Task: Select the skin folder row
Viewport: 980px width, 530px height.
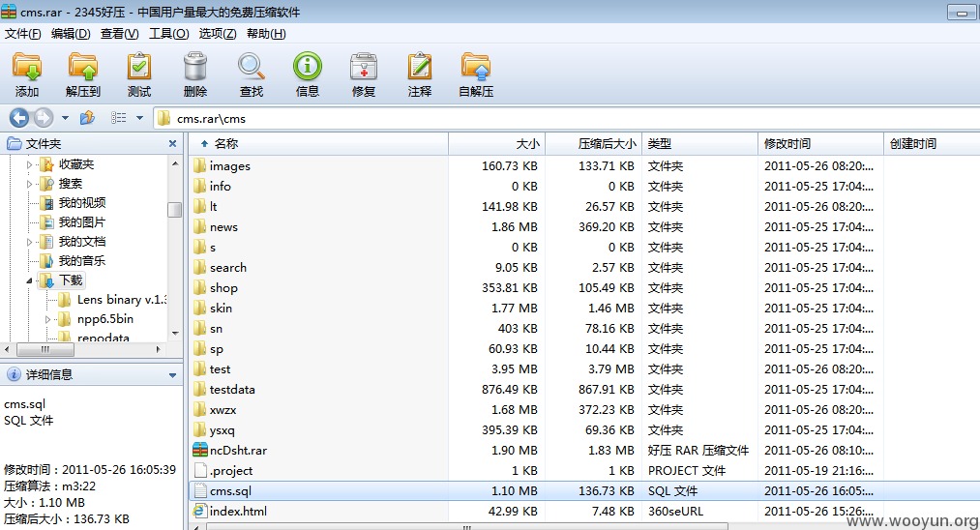Action: coord(584,309)
